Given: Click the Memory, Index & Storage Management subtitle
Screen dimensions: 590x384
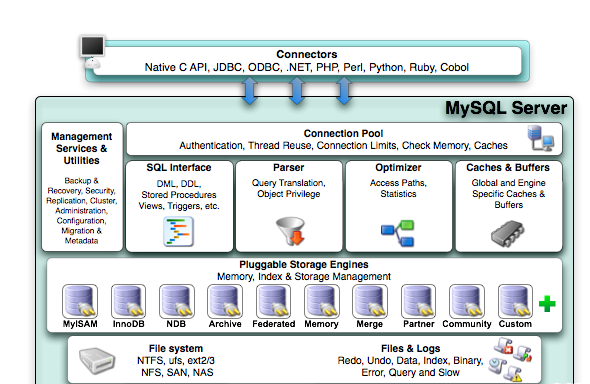Looking at the screenshot, I should pos(304,276).
